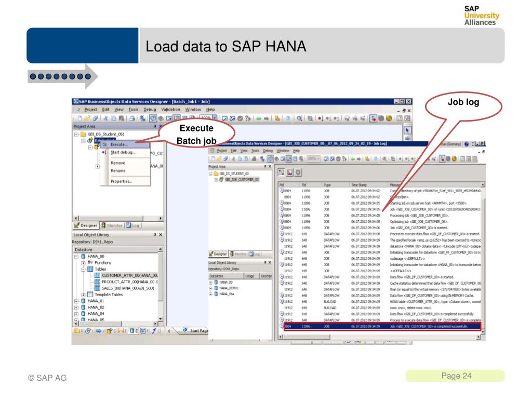Open Jobs tab icon in object library
The image size is (532, 399).
coord(89,330)
